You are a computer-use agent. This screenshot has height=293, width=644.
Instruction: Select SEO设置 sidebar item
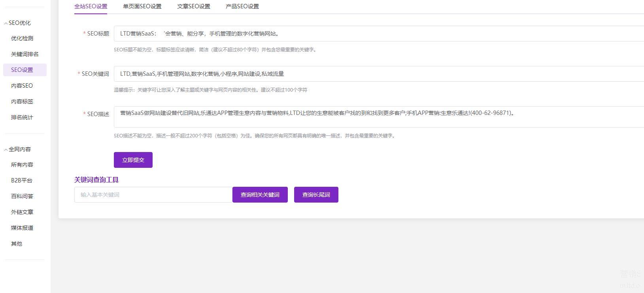pyautogui.click(x=25, y=70)
